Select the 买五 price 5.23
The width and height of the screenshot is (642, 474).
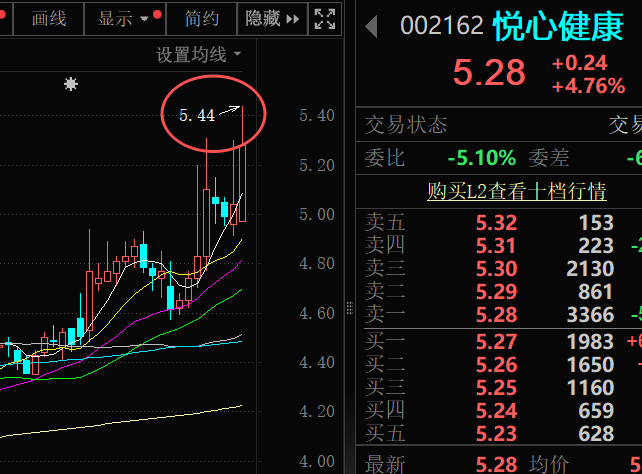[496, 433]
